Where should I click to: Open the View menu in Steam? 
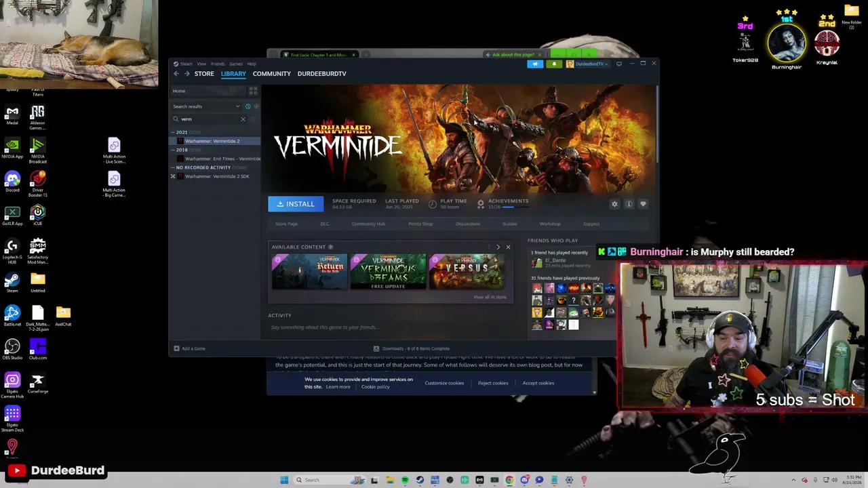[201, 64]
